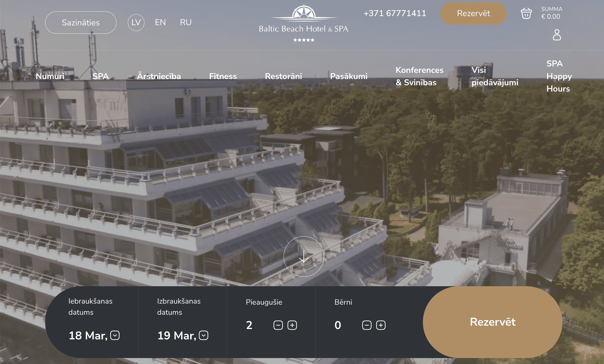604x364 pixels.
Task: Click the Baltic Beach Hotel logo
Action: pos(304,23)
